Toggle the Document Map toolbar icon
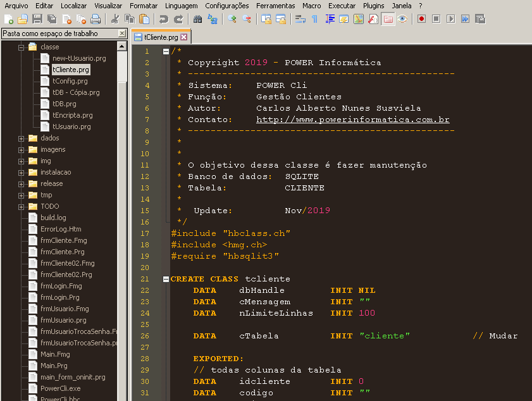This screenshot has width=532, height=401. coord(359,19)
